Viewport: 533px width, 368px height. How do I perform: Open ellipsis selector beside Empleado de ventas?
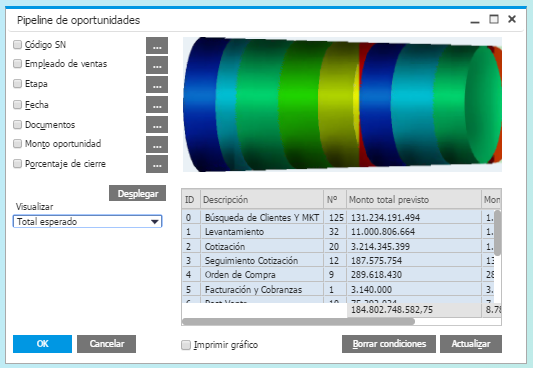(157, 65)
